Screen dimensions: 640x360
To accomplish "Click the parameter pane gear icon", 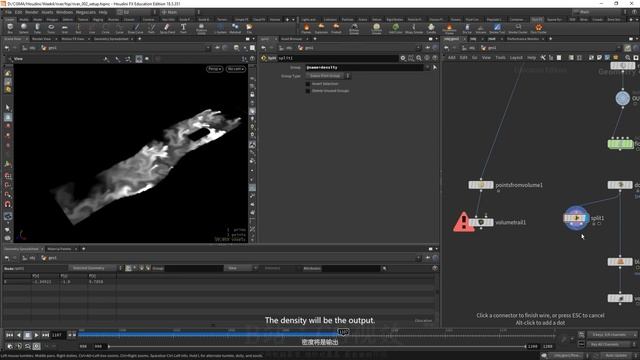I will point(403,58).
